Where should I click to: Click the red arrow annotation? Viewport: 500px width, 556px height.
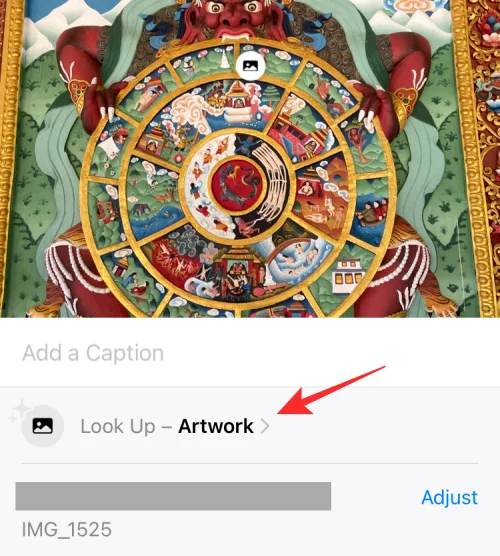point(332,390)
